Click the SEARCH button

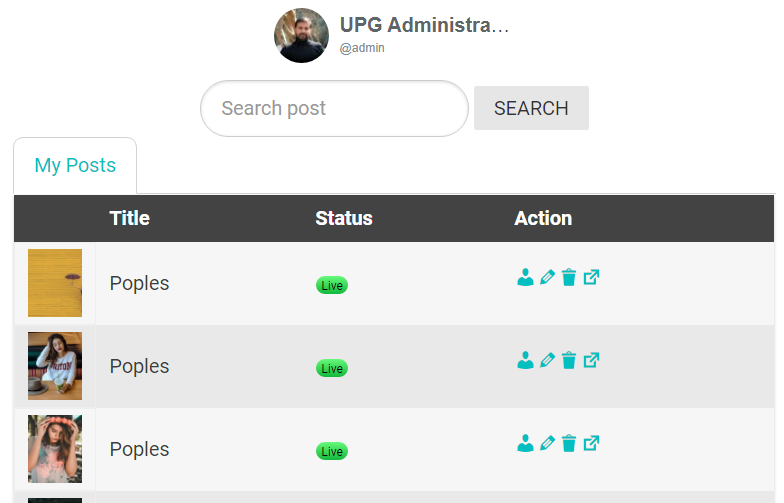tap(531, 108)
